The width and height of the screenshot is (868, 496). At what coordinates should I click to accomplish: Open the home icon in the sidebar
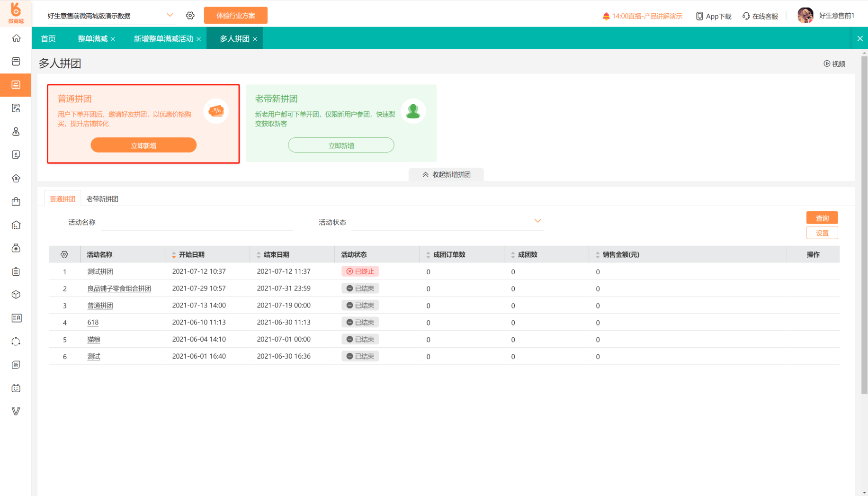[x=16, y=38]
